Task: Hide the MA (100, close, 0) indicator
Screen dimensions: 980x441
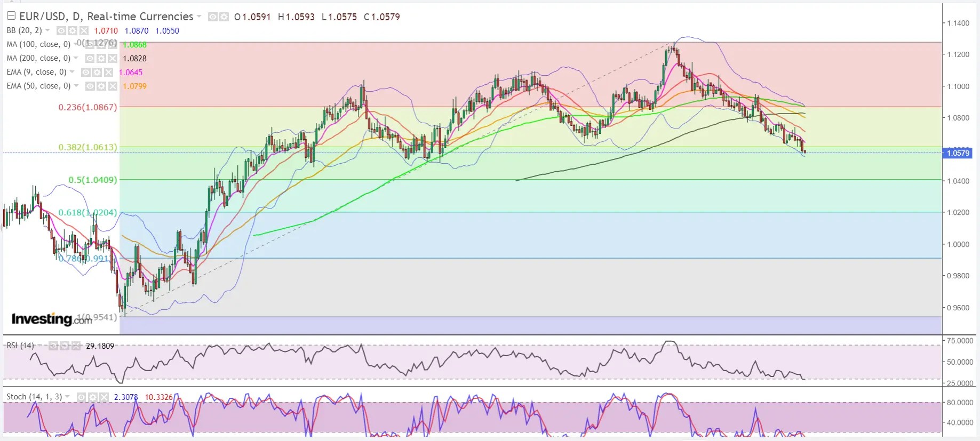Action: tap(90, 44)
